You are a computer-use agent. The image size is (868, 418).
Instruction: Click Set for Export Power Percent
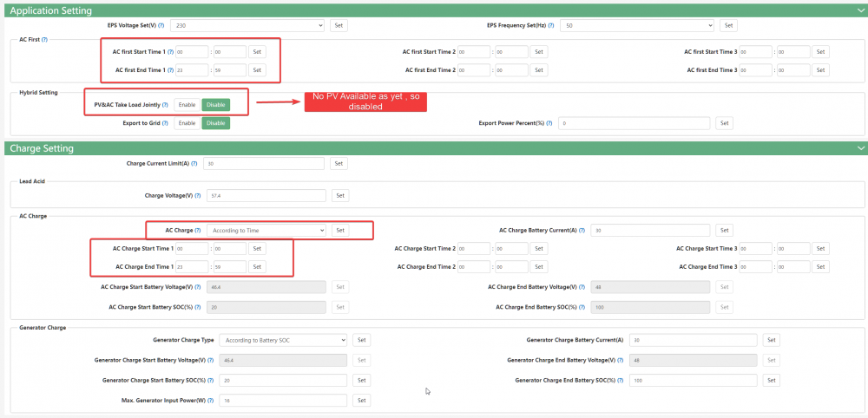pos(724,123)
